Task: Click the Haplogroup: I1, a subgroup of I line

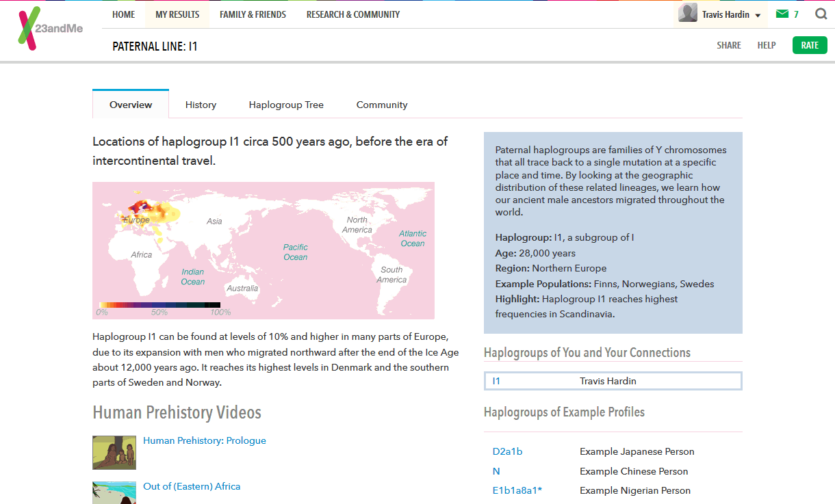Action: tap(565, 237)
